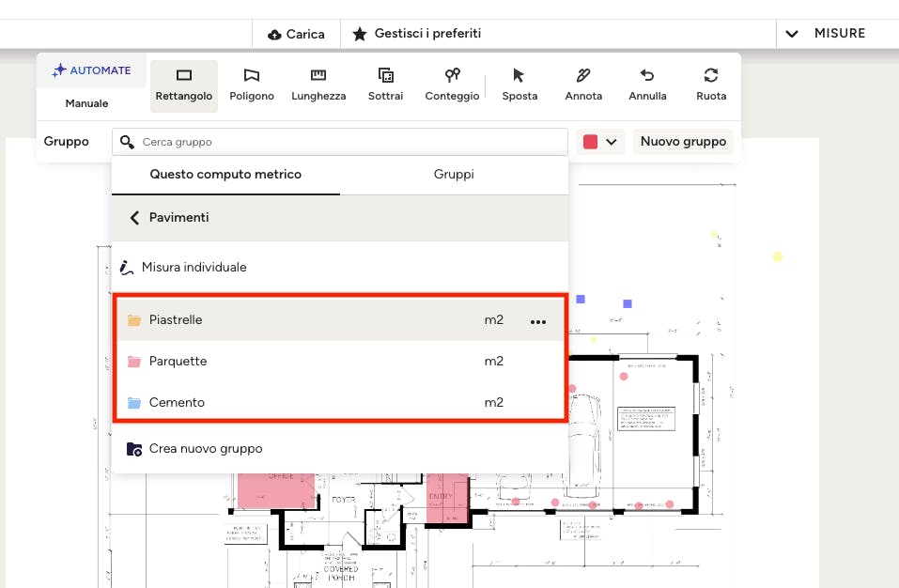Image resolution: width=899 pixels, height=588 pixels.
Task: Open Piastrelle options three-dot menu
Action: 537,321
